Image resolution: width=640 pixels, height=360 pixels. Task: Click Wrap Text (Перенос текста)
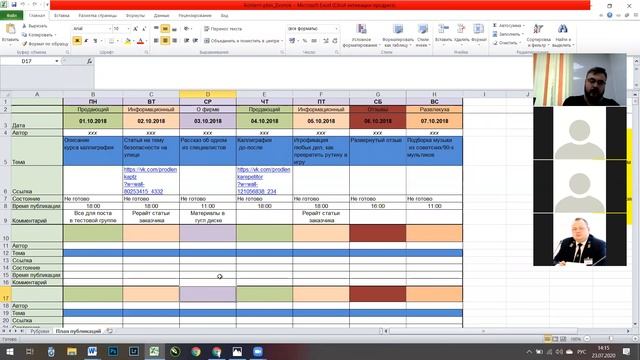click(223, 29)
